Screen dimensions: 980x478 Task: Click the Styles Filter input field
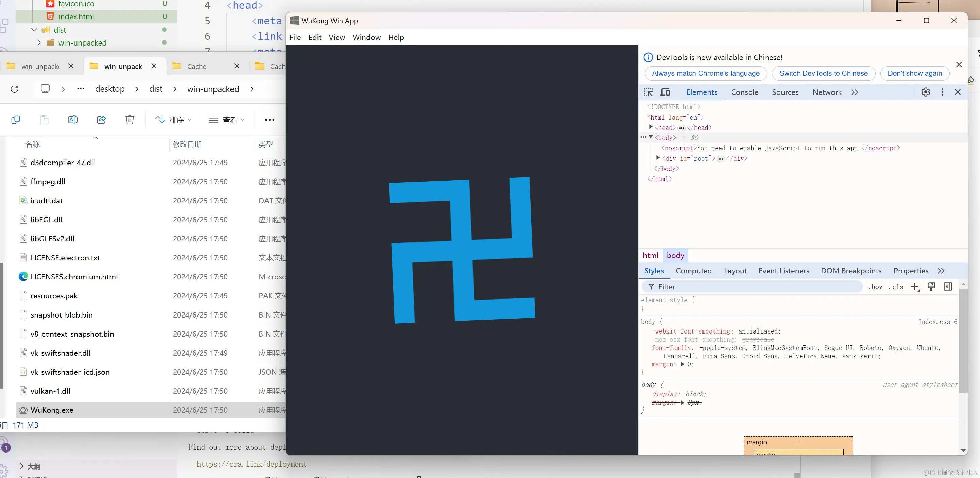point(753,287)
